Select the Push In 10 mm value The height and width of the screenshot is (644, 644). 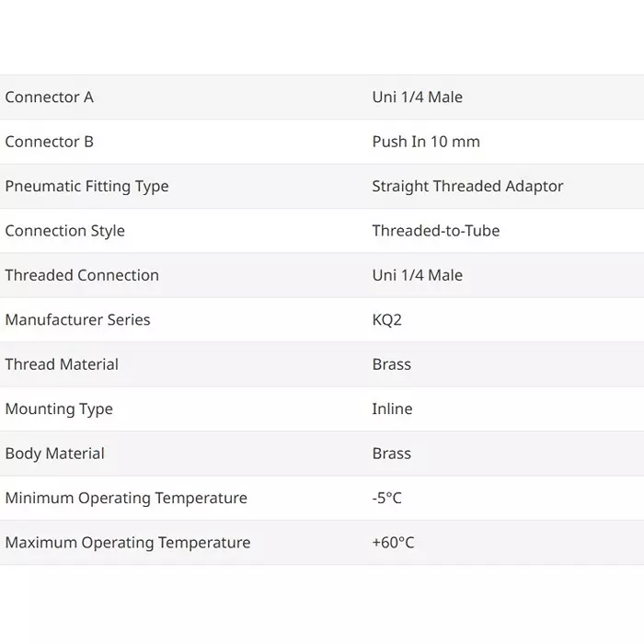tap(426, 142)
